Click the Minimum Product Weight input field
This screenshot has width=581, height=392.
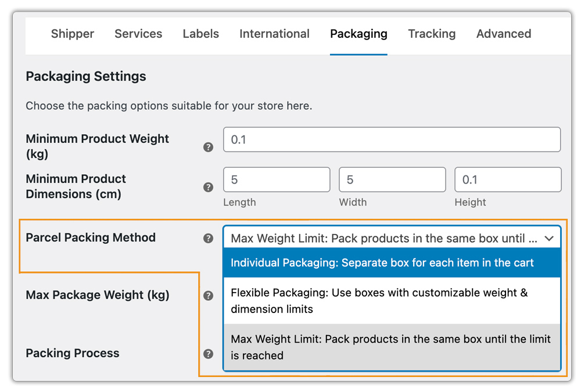coord(392,139)
